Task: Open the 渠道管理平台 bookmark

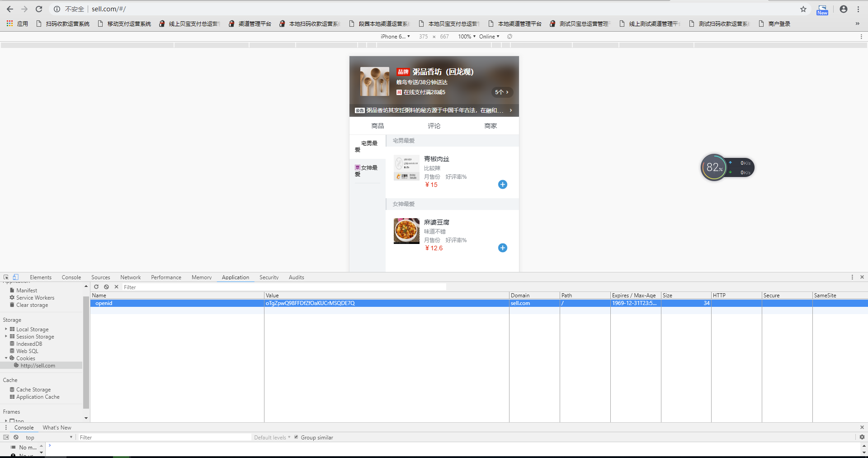Action: (250, 24)
